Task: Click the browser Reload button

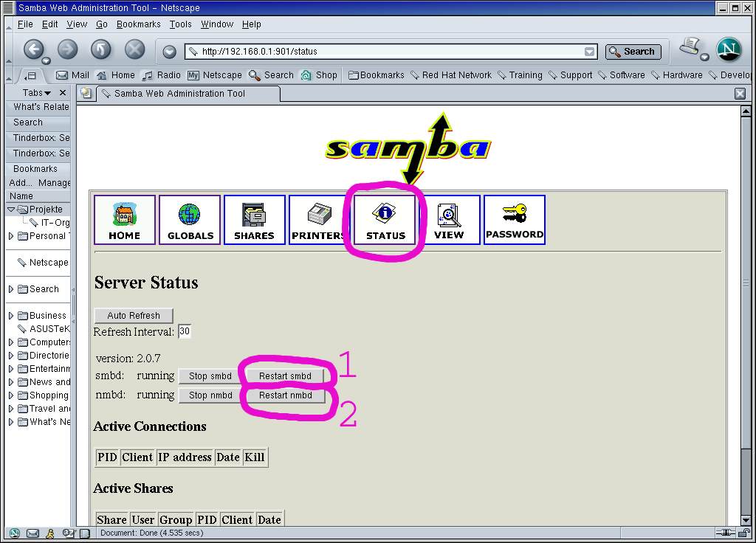Action: pos(101,50)
